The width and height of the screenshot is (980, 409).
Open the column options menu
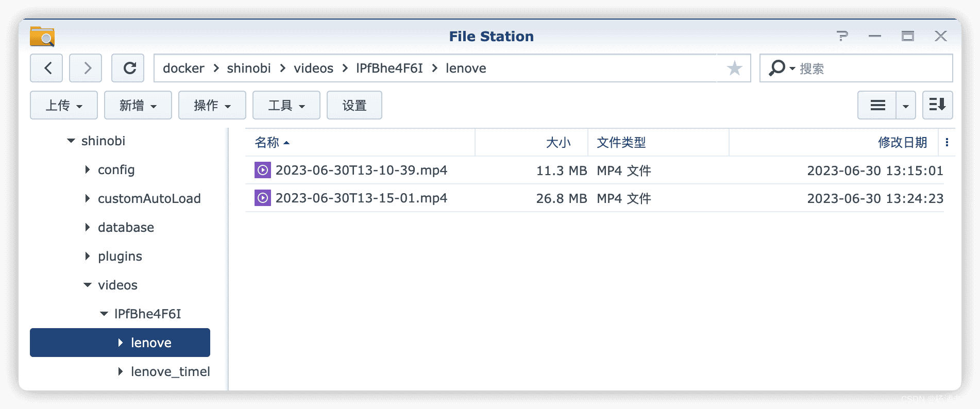tap(947, 142)
